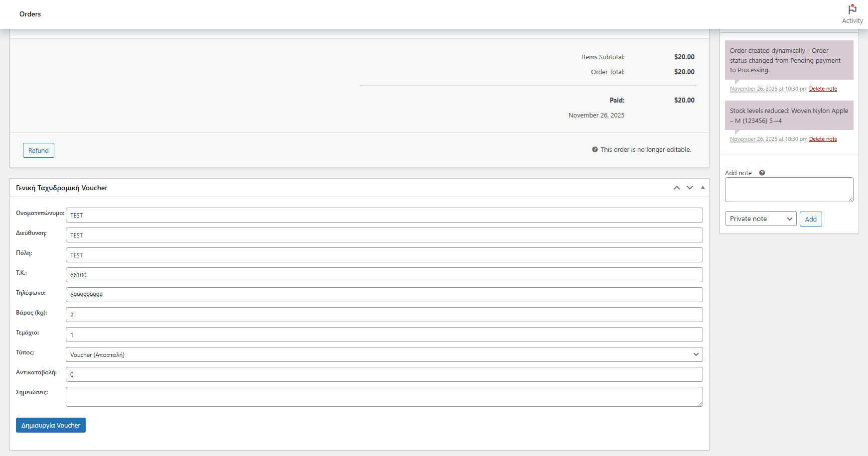
Task: Click the Σημειώσεις notes text area
Action: click(x=384, y=397)
